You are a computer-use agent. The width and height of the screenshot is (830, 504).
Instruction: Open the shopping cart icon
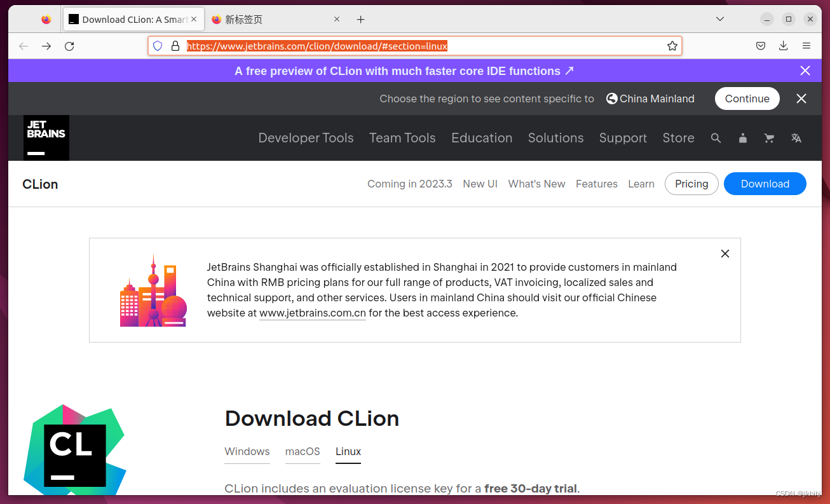[x=769, y=138]
